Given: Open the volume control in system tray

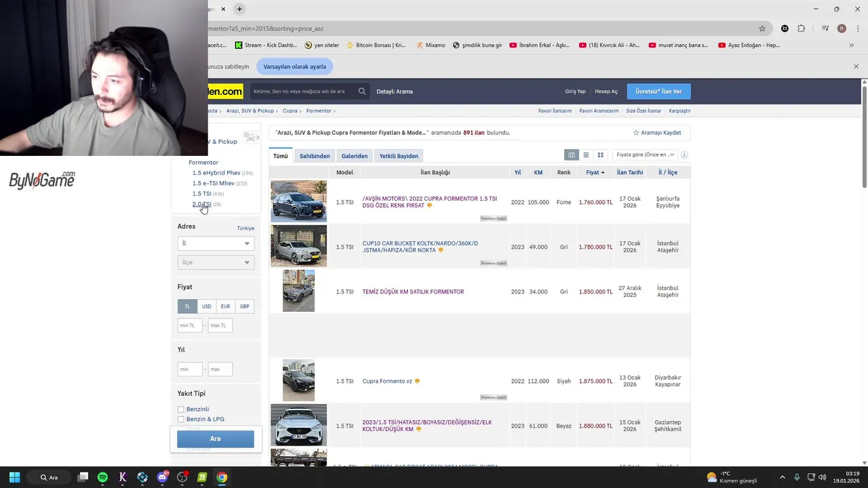Looking at the screenshot, I should pos(822,477).
